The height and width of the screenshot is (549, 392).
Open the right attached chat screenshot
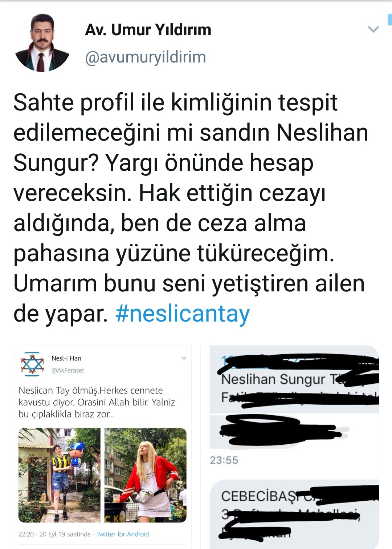pos(290,447)
